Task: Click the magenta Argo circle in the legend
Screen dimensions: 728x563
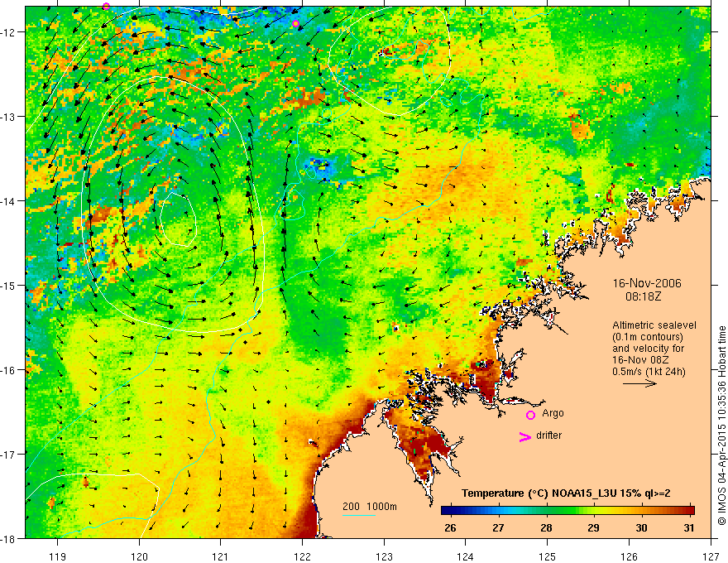Action: tap(530, 415)
